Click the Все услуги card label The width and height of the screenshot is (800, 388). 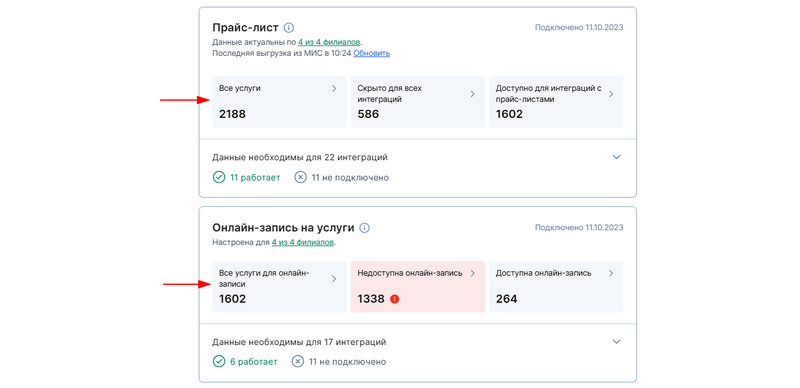click(240, 88)
